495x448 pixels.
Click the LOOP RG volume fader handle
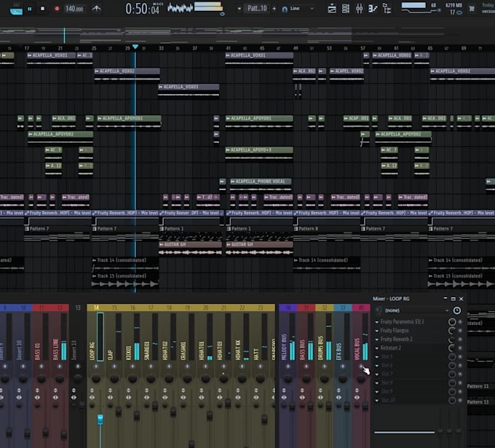[x=100, y=420]
